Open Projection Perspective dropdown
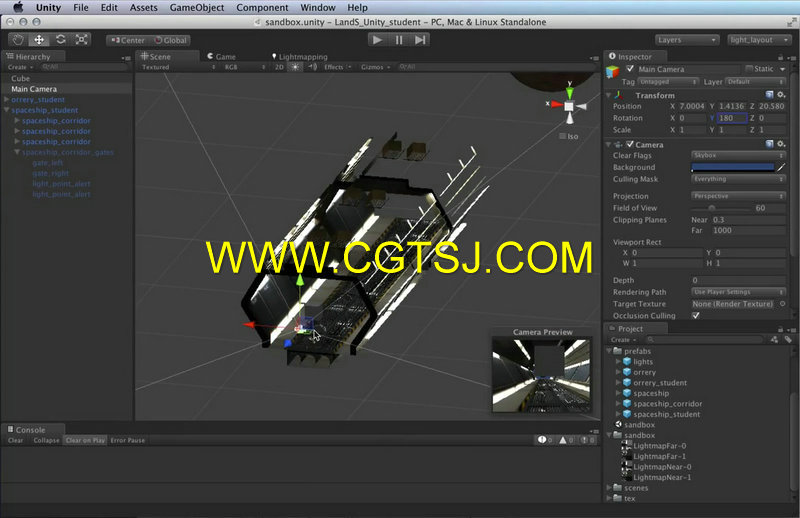 pyautogui.click(x=738, y=196)
